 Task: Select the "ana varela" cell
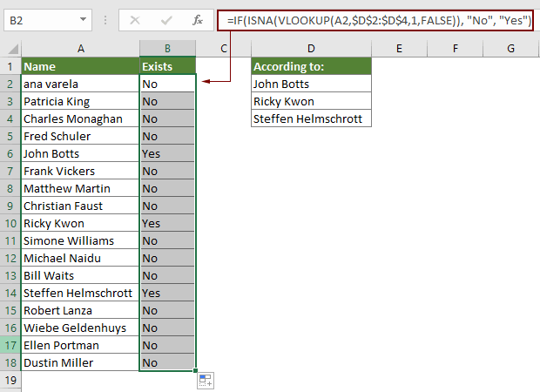[80, 84]
